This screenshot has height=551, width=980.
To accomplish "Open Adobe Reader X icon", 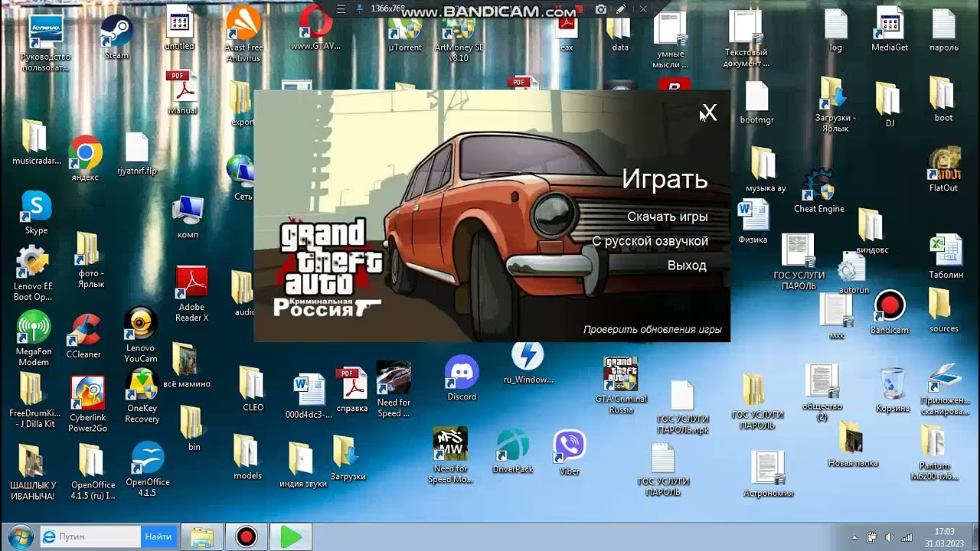I will point(191,295).
